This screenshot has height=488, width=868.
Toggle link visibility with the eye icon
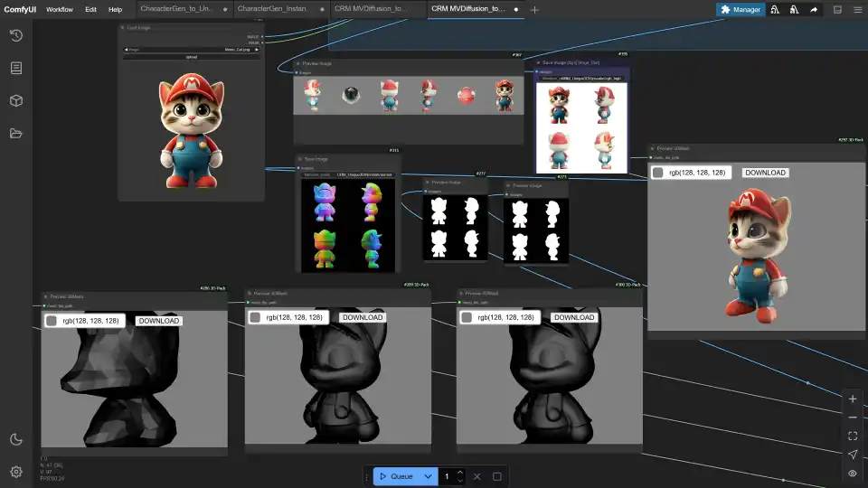(853, 473)
